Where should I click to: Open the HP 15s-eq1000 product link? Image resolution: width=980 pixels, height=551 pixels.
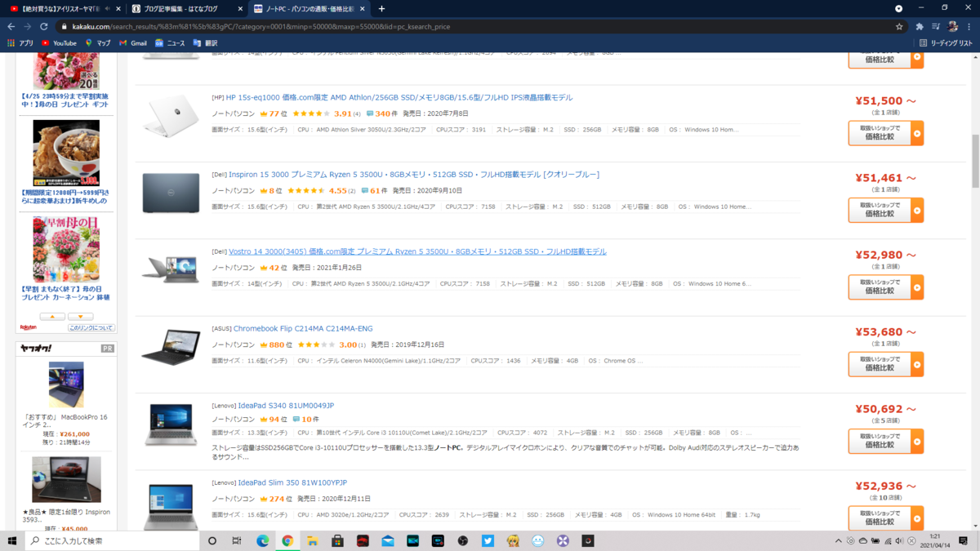pyautogui.click(x=399, y=97)
